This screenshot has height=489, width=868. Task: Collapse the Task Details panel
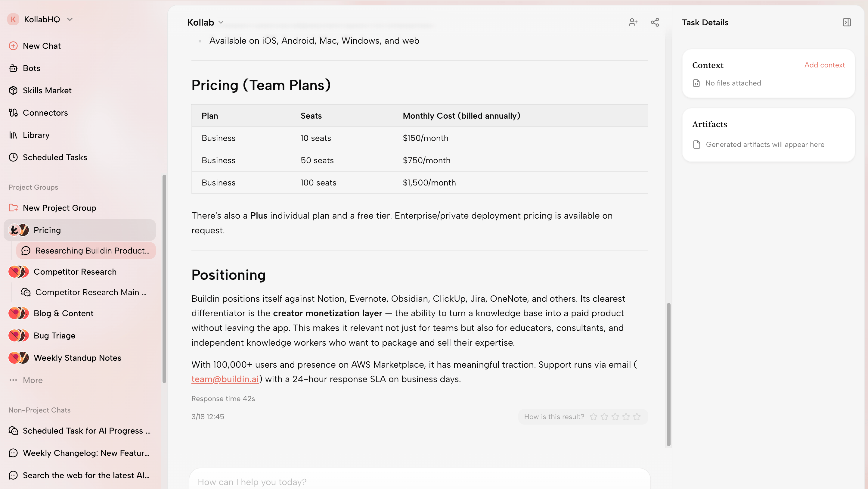coord(846,22)
